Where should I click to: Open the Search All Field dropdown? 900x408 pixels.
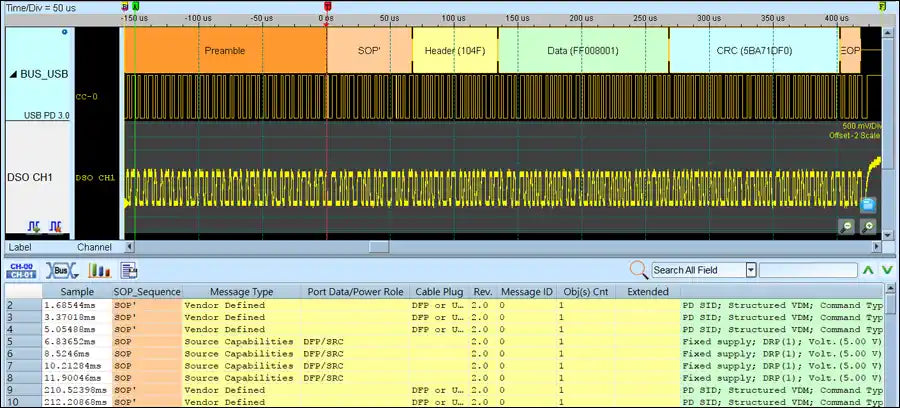(750, 270)
